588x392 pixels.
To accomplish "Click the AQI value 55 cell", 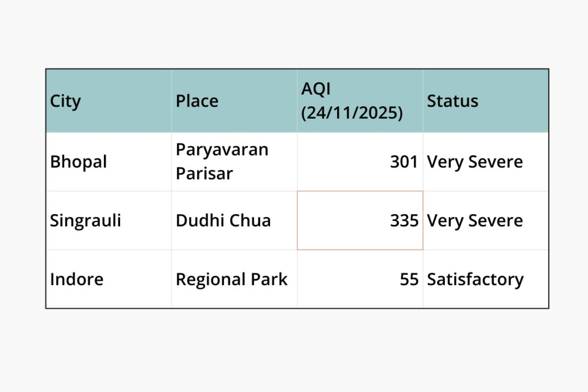I will click(x=409, y=280).
